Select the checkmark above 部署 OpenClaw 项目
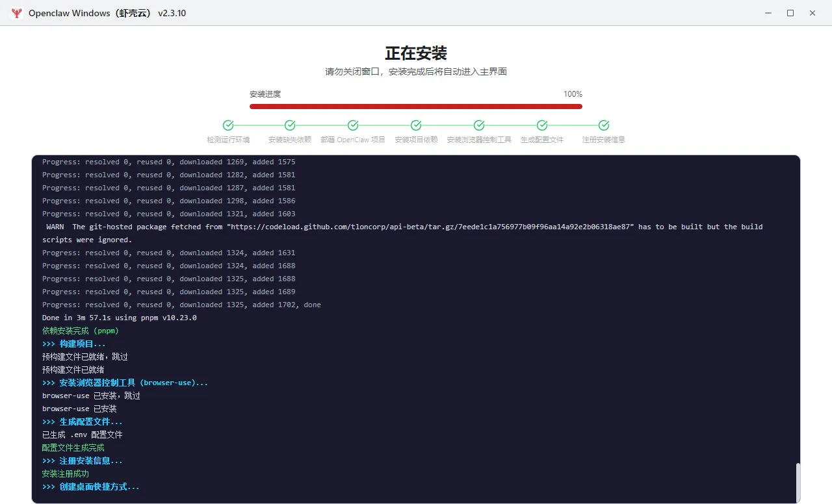Viewport: 832px width, 504px height. click(353, 125)
